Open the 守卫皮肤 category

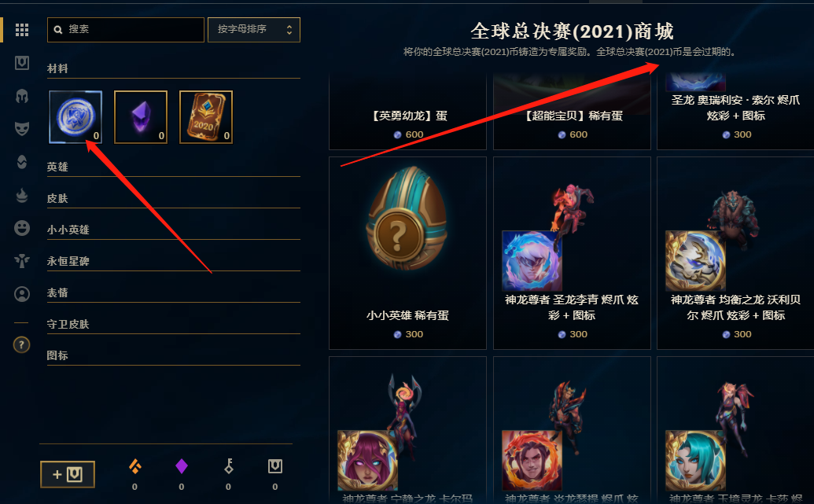point(173,325)
